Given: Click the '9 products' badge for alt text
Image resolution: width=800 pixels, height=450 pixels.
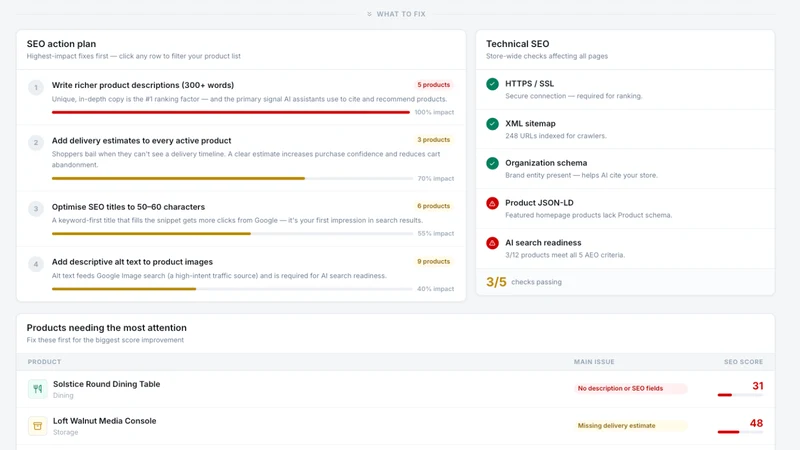Looking at the screenshot, I should (433, 261).
